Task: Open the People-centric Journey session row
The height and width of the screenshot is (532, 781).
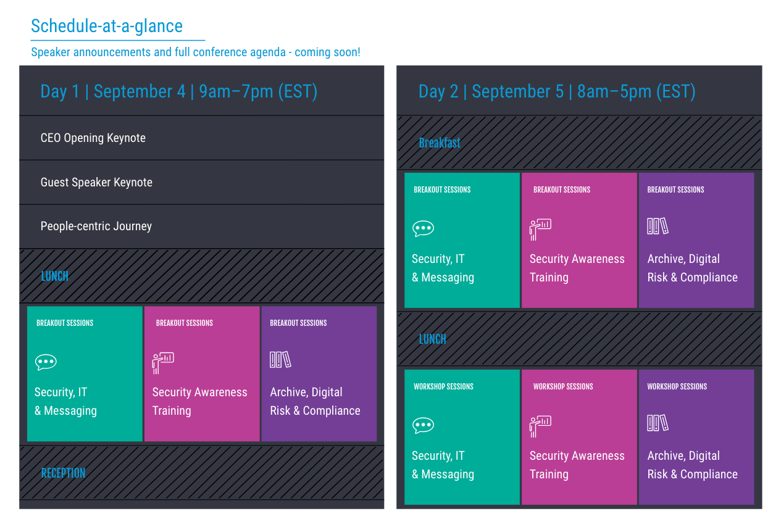Action: [x=202, y=227]
